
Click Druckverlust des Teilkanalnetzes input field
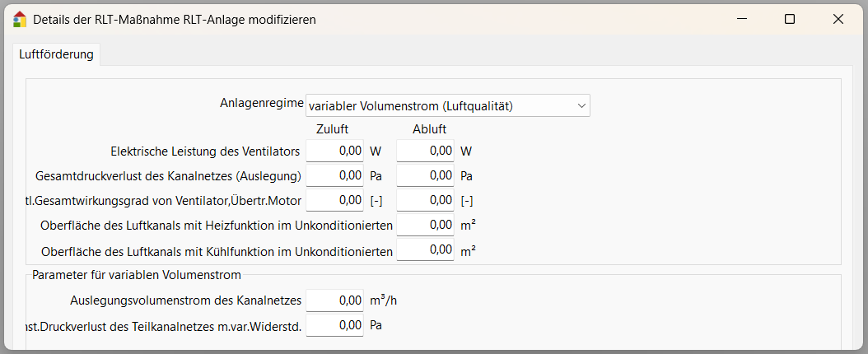click(335, 326)
